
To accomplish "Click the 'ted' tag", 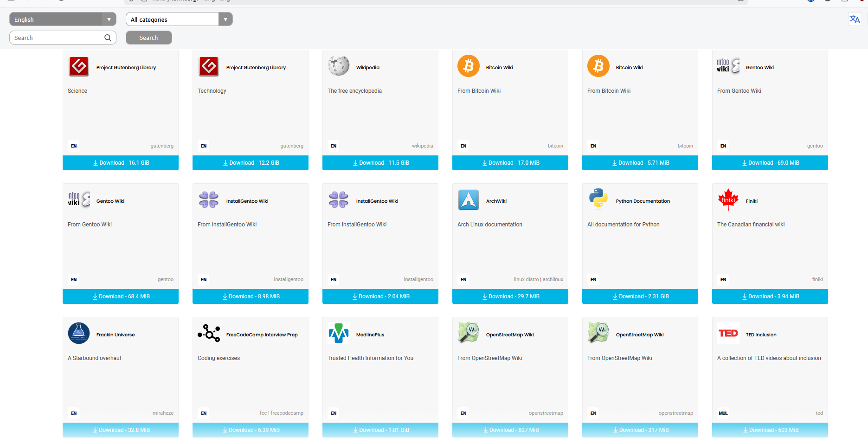I will click(x=819, y=413).
